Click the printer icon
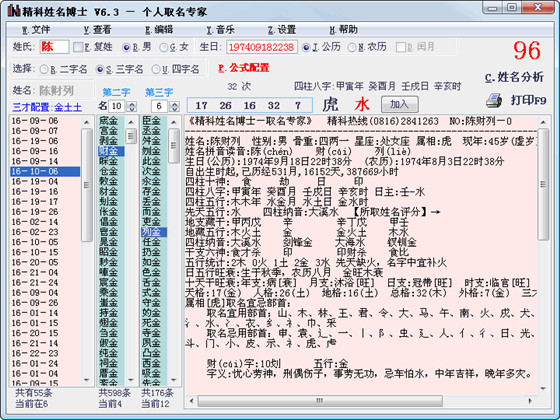The height and width of the screenshot is (420, 560). [x=494, y=101]
